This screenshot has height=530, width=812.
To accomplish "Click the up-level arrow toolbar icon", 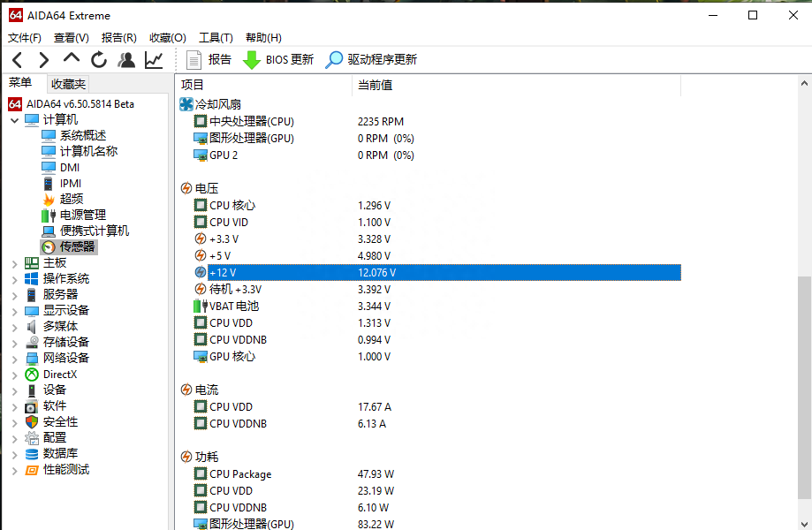I will [71, 58].
